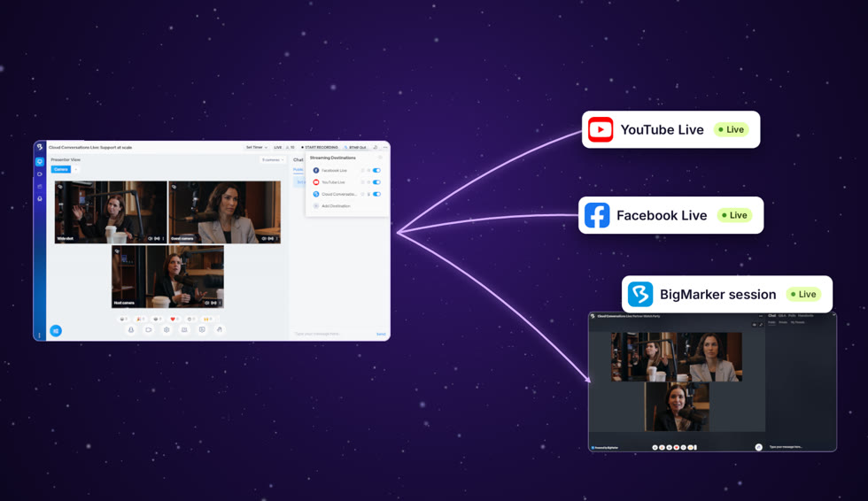Click the clapping hands reaction in studio

207,319
